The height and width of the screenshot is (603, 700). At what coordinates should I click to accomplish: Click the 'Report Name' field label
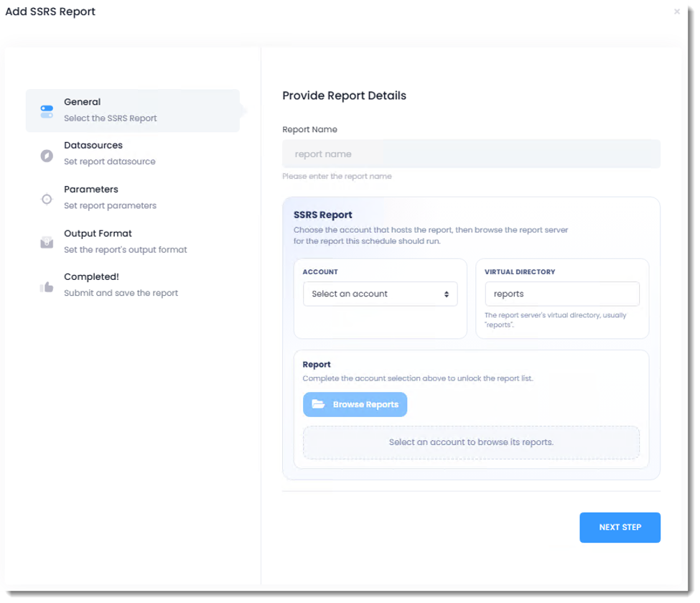click(310, 129)
